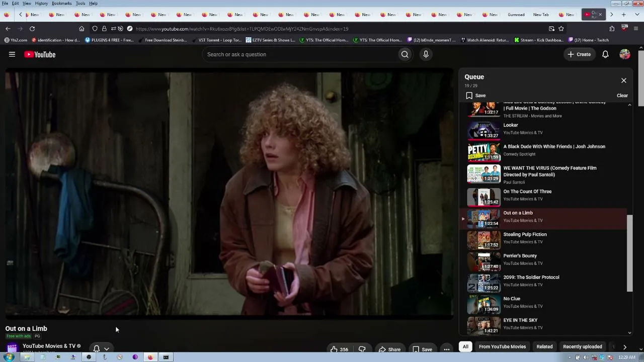Share the current video
This screenshot has width=644, height=362.
coord(389,349)
